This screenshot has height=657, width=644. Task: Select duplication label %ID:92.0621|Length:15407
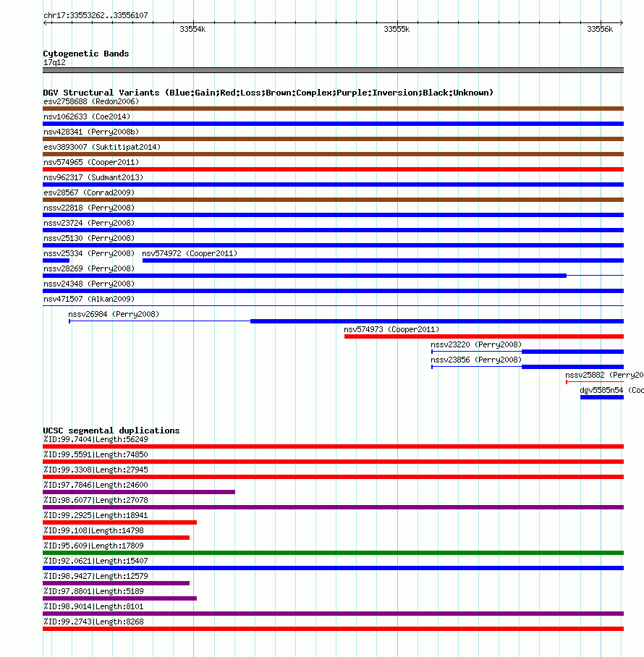[96, 561]
